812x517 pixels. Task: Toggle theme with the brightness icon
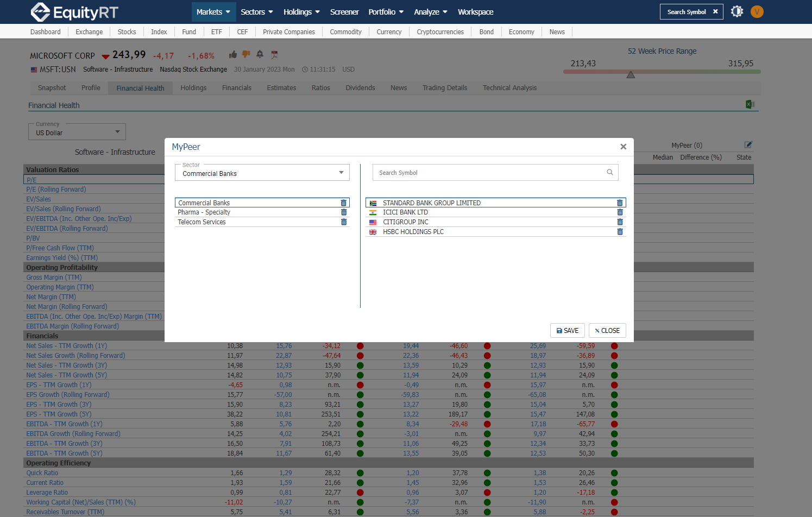click(737, 11)
